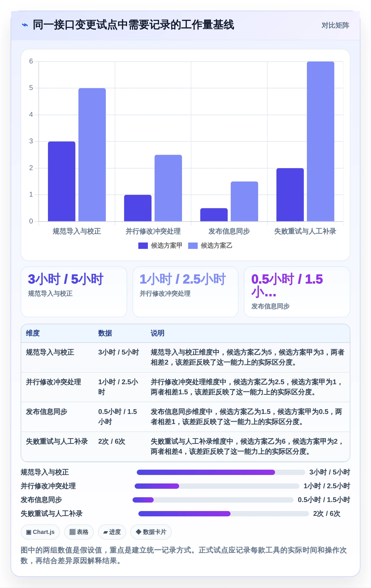Toggle the 候选方案甲 legend color box
371x588 pixels.
click(143, 246)
